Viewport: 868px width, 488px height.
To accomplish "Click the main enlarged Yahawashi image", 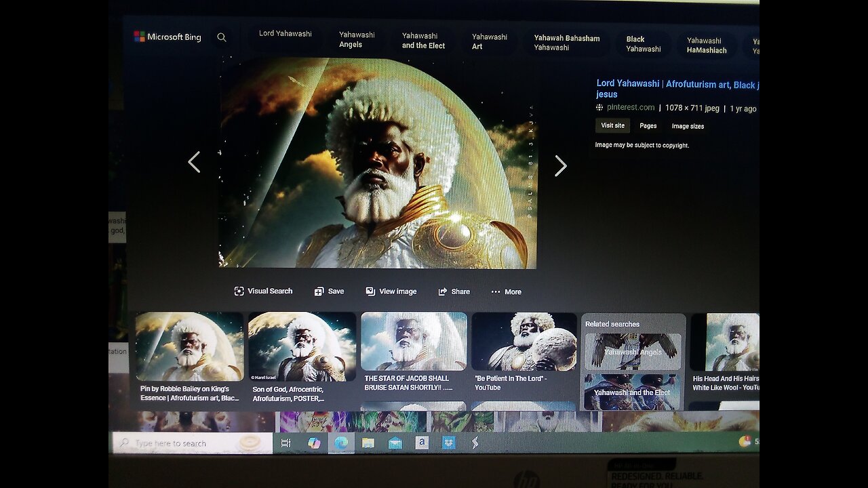I will (x=378, y=163).
